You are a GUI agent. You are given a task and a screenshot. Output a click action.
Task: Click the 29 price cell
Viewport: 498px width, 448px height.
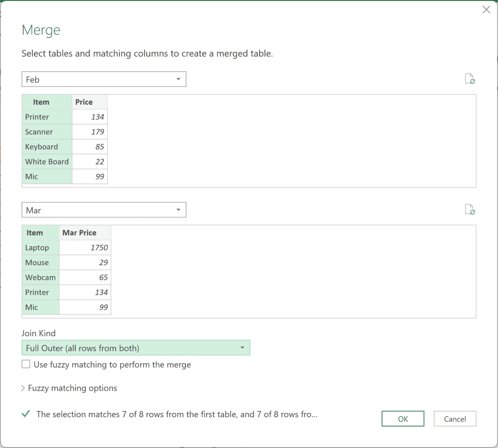tap(85, 262)
